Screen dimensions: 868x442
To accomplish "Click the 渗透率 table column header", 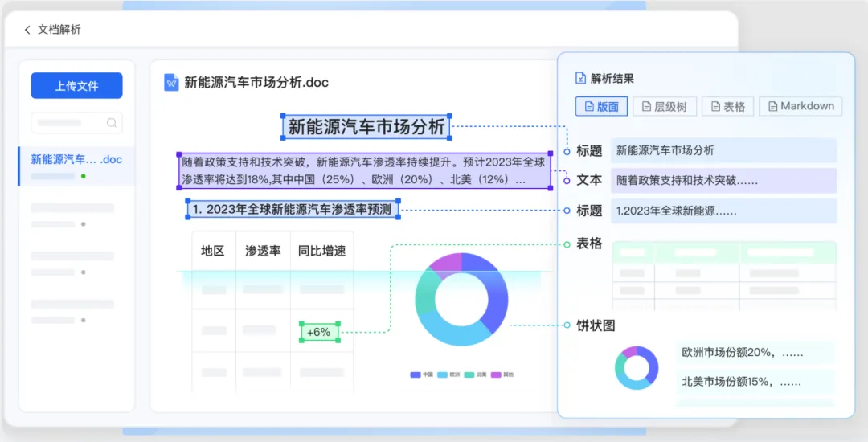I will tap(263, 251).
